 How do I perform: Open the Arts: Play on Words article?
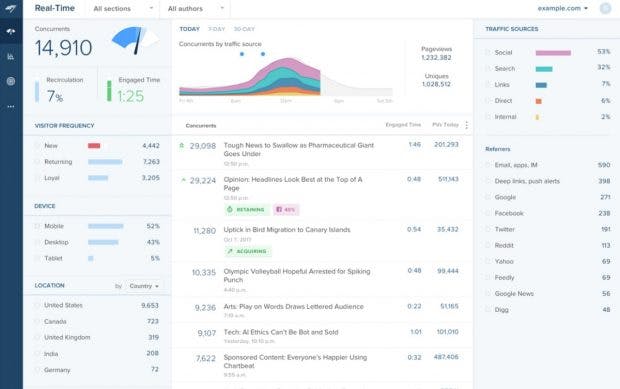click(x=293, y=306)
